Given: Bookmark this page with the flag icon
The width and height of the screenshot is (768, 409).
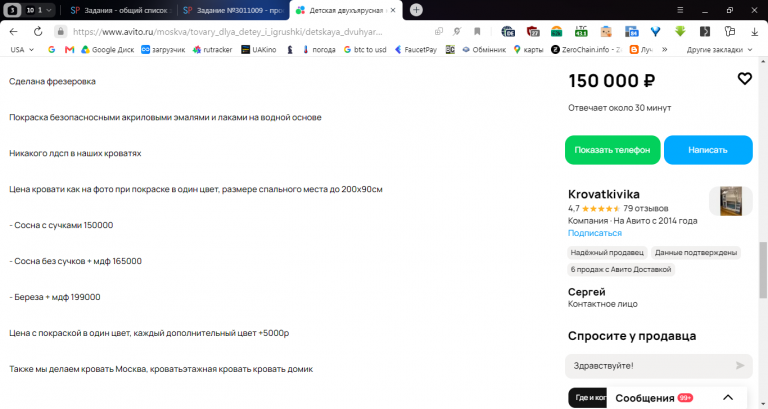Looking at the screenshot, I should [477, 31].
